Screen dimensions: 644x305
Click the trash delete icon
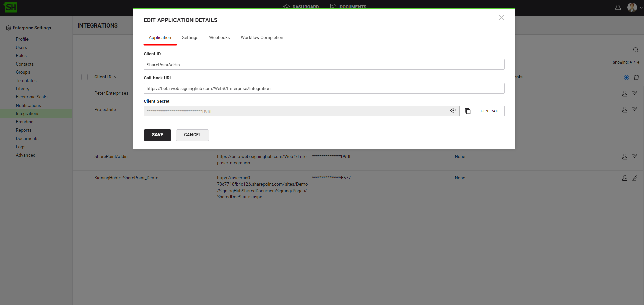pyautogui.click(x=636, y=77)
